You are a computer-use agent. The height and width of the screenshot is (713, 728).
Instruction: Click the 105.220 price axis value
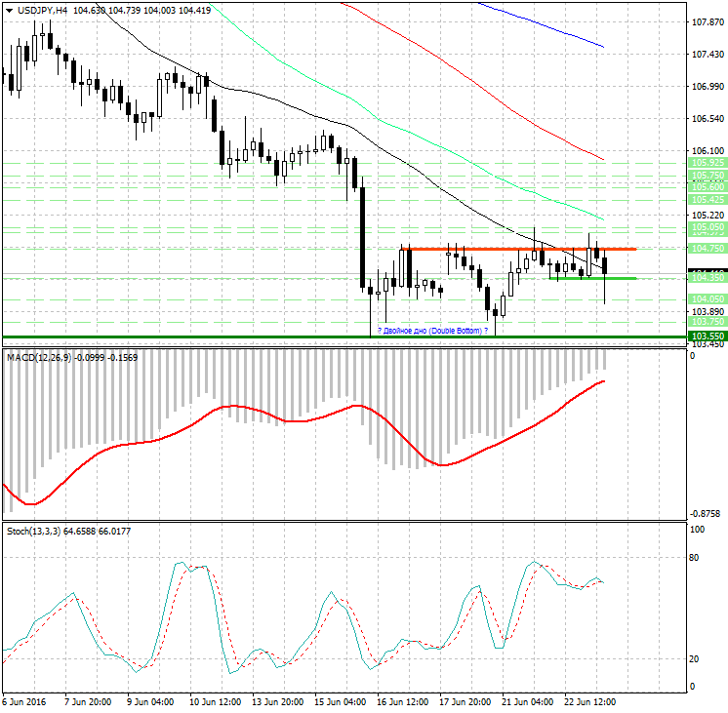point(708,216)
